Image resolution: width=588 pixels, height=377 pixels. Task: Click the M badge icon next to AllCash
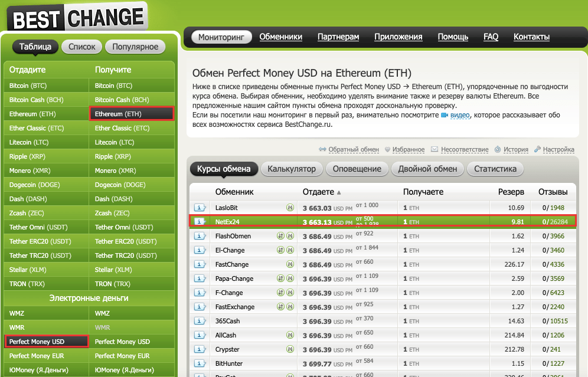[290, 335]
